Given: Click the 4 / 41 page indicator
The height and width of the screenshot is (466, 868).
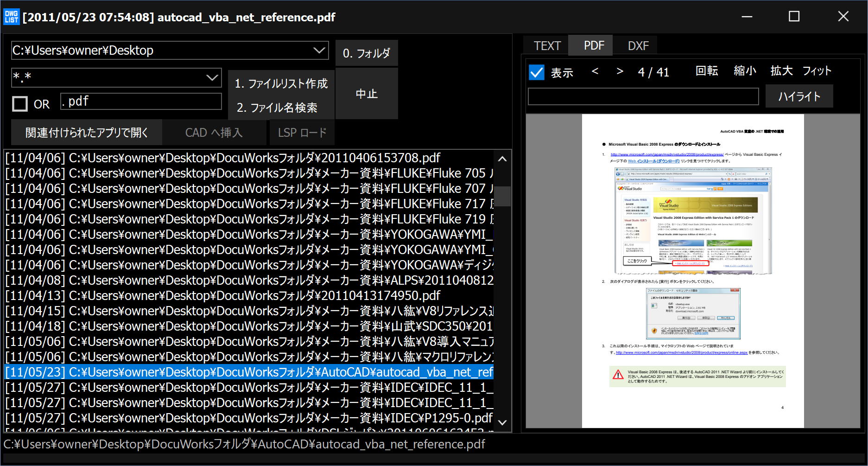Looking at the screenshot, I should [653, 72].
